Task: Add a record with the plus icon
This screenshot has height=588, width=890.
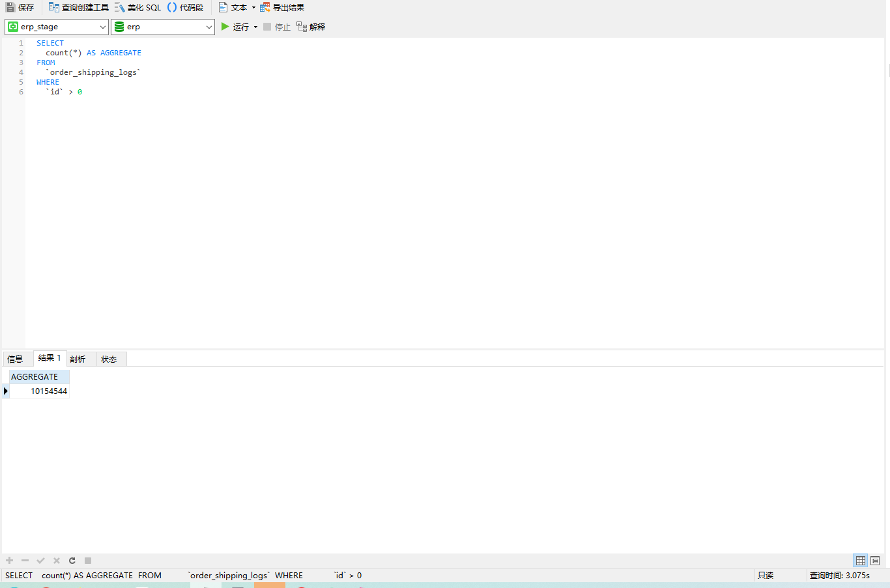Action: 9,561
